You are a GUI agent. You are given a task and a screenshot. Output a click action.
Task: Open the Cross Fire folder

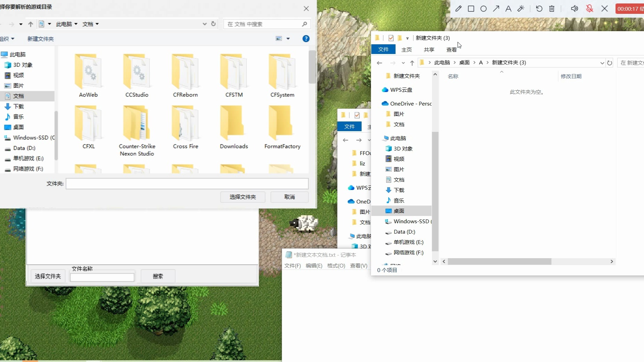[185, 127]
